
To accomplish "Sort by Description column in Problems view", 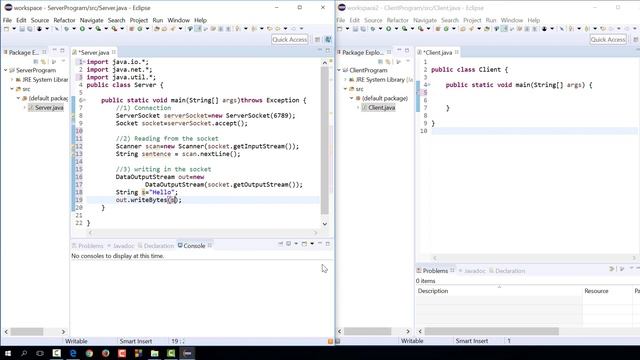I will [x=499, y=291].
